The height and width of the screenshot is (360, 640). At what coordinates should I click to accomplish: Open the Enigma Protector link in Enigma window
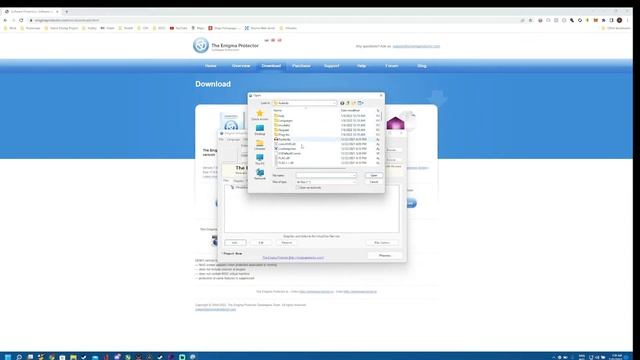[293, 258]
